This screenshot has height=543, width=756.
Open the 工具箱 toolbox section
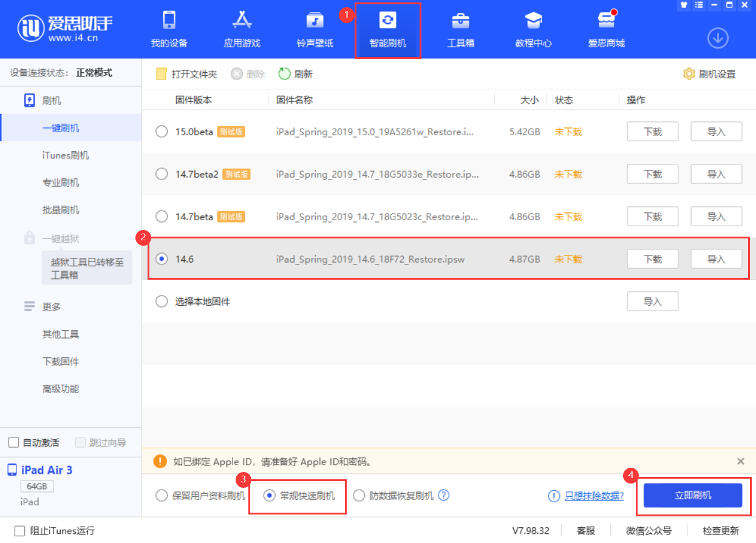point(460,29)
